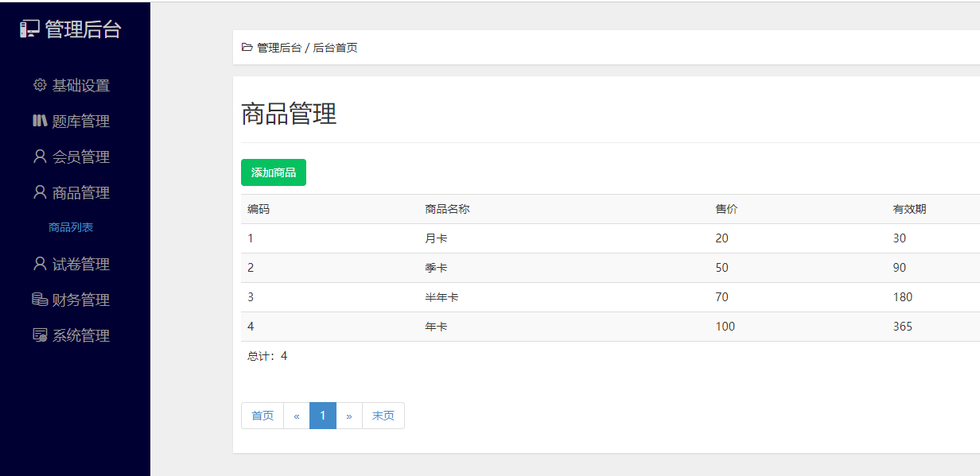Jump to 末页 in pagination
Image resolution: width=980 pixels, height=476 pixels.
pos(383,416)
